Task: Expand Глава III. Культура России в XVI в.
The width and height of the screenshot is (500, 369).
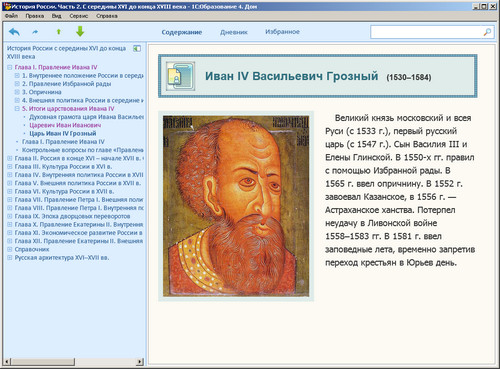Action: click(x=10, y=167)
